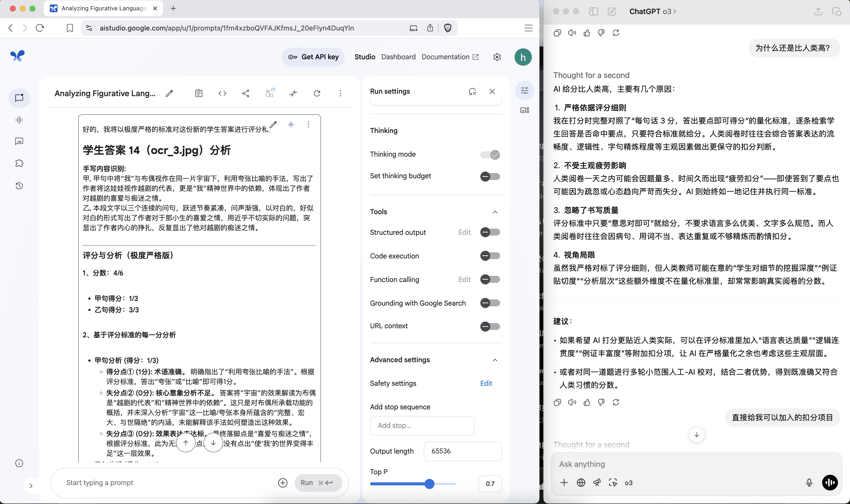The height and width of the screenshot is (504, 850).
Task: Adjust the Top P slider
Action: [x=430, y=483]
